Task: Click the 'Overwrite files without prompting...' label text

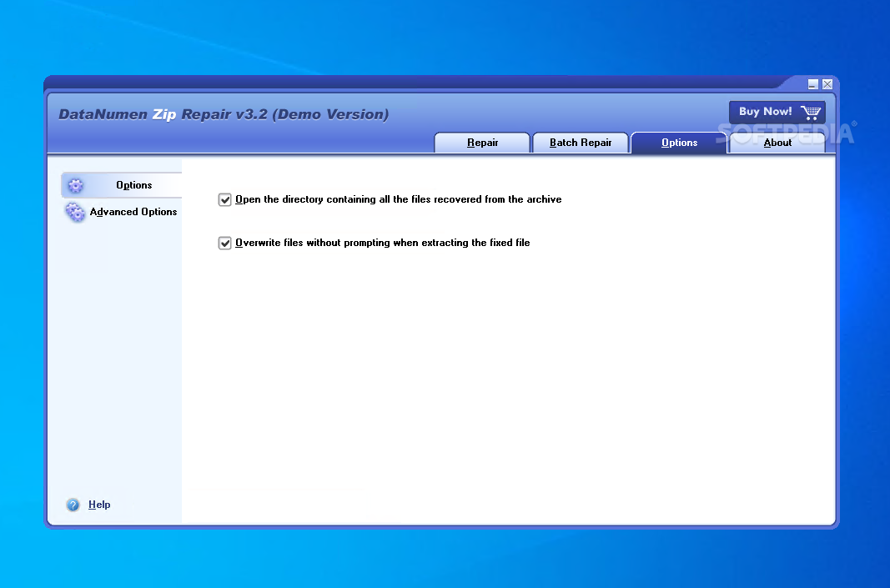Action: tap(383, 243)
